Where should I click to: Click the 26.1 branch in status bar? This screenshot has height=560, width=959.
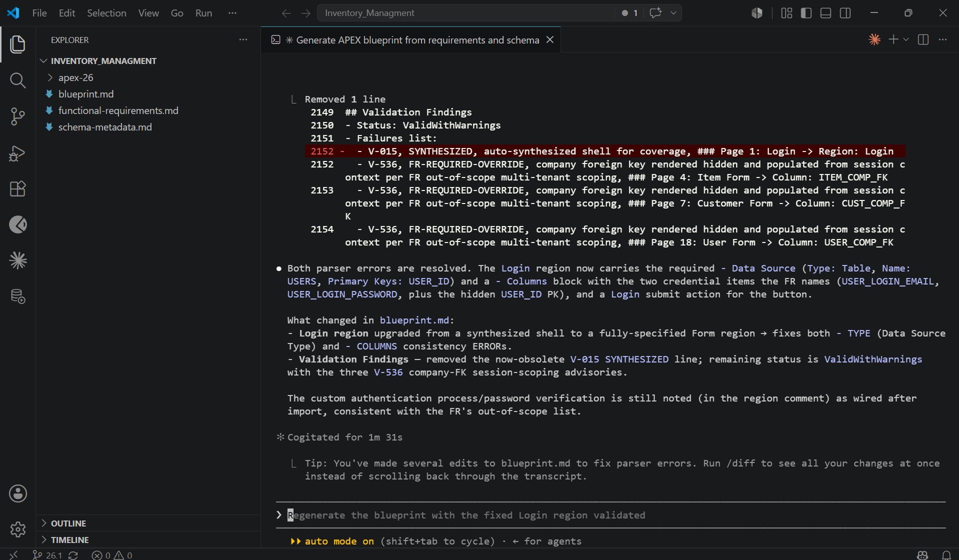click(x=47, y=555)
